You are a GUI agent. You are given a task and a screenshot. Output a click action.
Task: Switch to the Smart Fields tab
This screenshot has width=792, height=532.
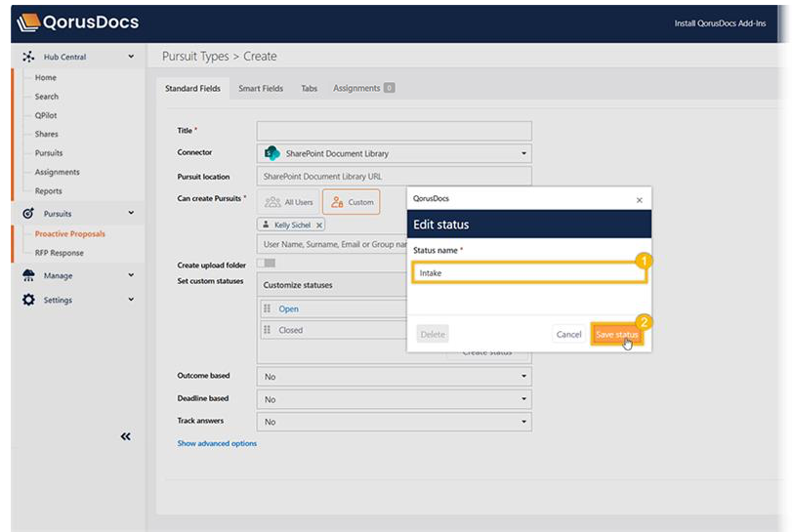pyautogui.click(x=261, y=89)
